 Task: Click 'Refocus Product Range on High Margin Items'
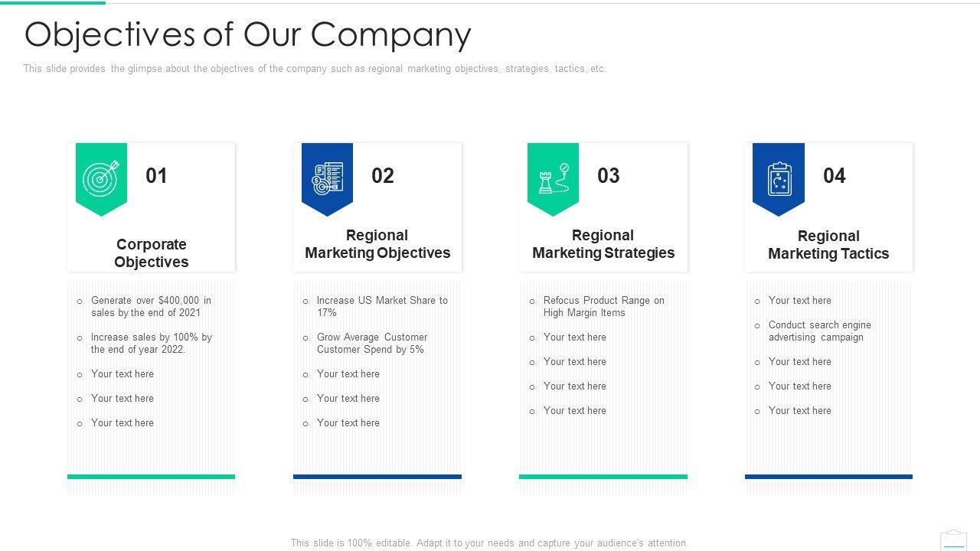click(x=603, y=307)
